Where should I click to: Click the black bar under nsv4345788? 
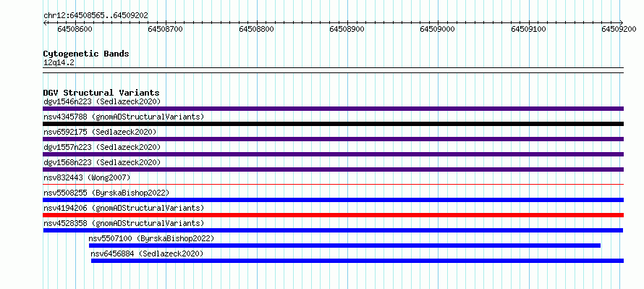pyautogui.click(x=333, y=124)
